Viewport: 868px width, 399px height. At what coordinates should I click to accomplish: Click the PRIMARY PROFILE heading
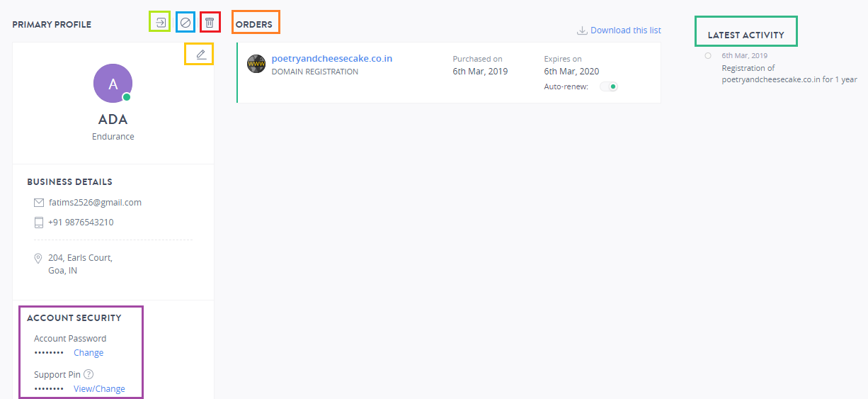click(x=52, y=25)
